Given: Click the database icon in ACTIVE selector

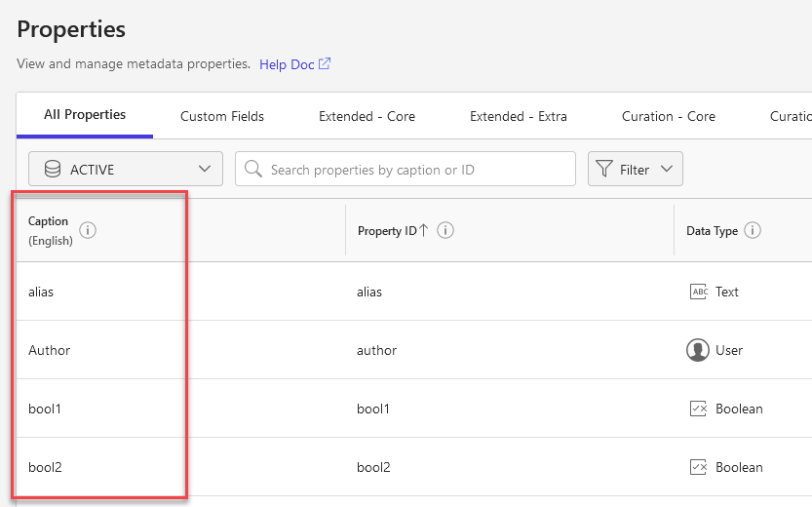Looking at the screenshot, I should pos(53,170).
